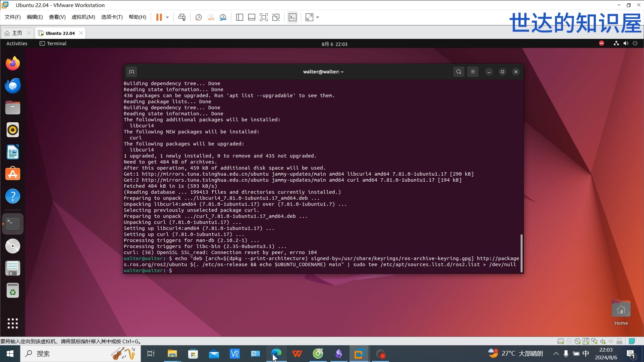
Task: Open Firefox from the Ubuntu dock
Action: [x=13, y=63]
